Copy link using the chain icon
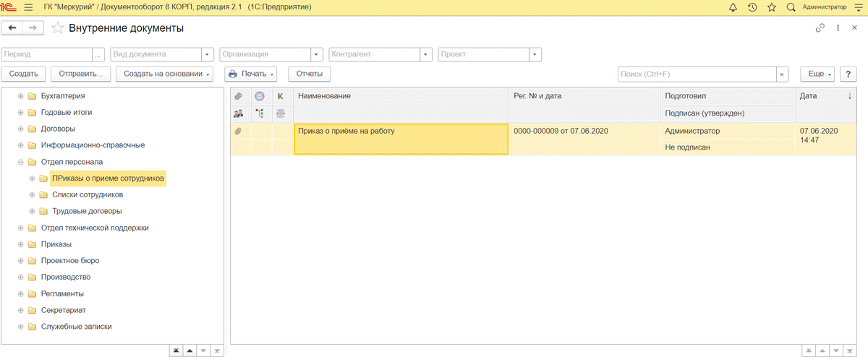 (820, 28)
